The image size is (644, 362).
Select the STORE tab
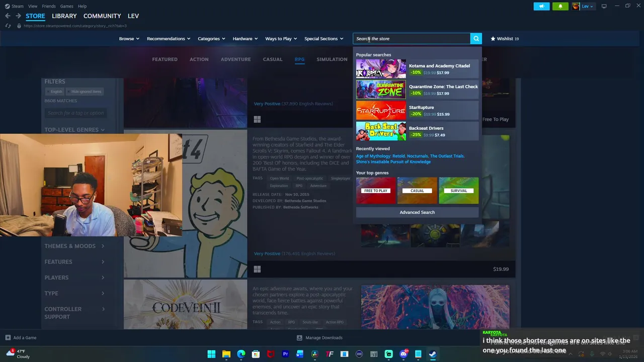click(35, 16)
